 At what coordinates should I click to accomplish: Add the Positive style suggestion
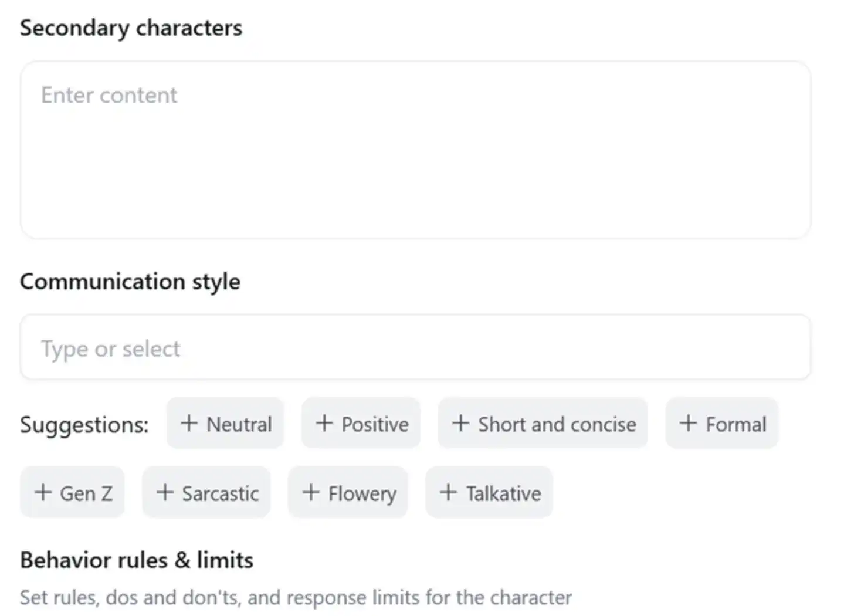(x=361, y=423)
